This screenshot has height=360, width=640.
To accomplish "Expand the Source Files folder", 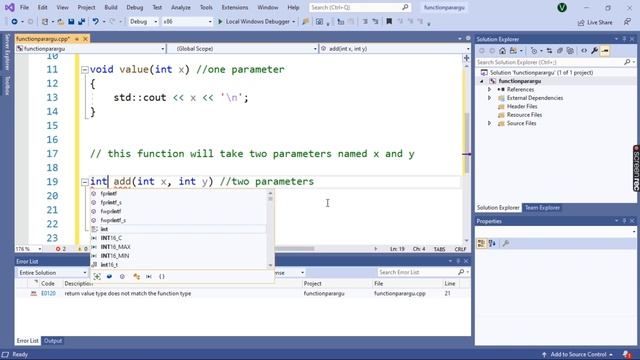I will 489,123.
